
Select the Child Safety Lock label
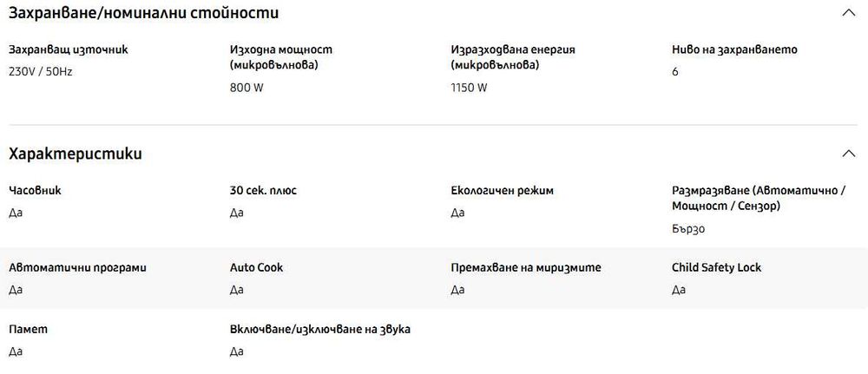pos(716,267)
